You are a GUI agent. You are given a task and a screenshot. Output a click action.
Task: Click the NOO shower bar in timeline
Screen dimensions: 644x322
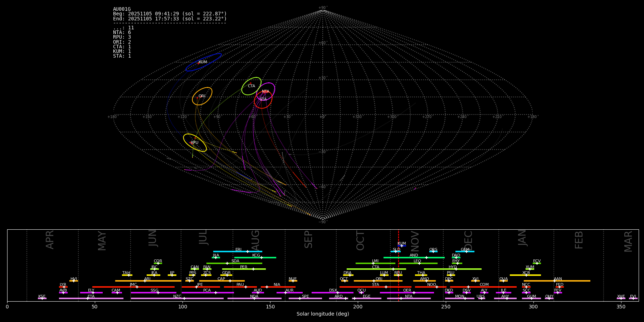coord(431,287)
